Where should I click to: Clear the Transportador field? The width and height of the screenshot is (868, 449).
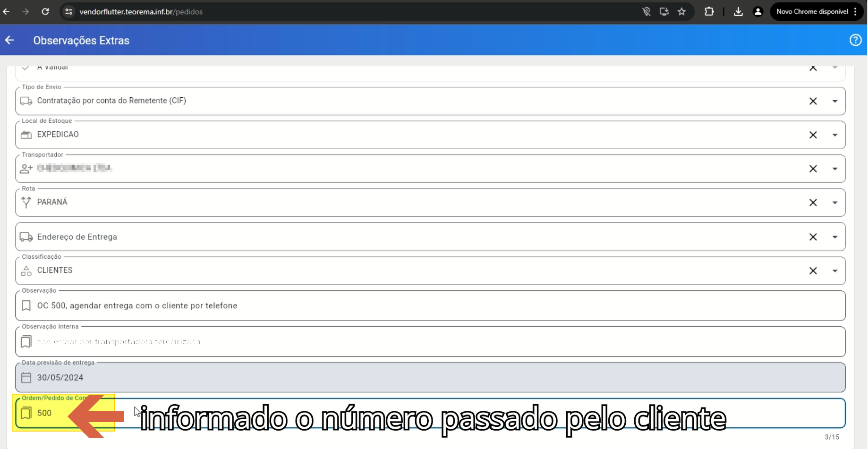point(813,169)
